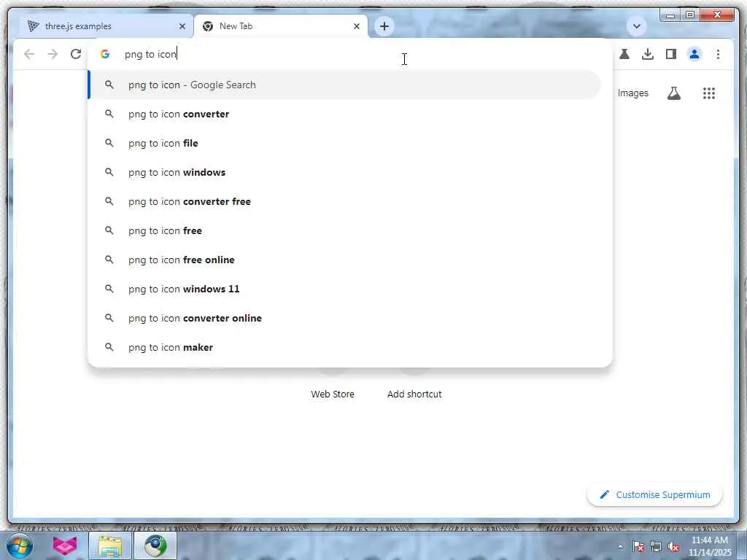Close the three.js examples tab

click(182, 26)
